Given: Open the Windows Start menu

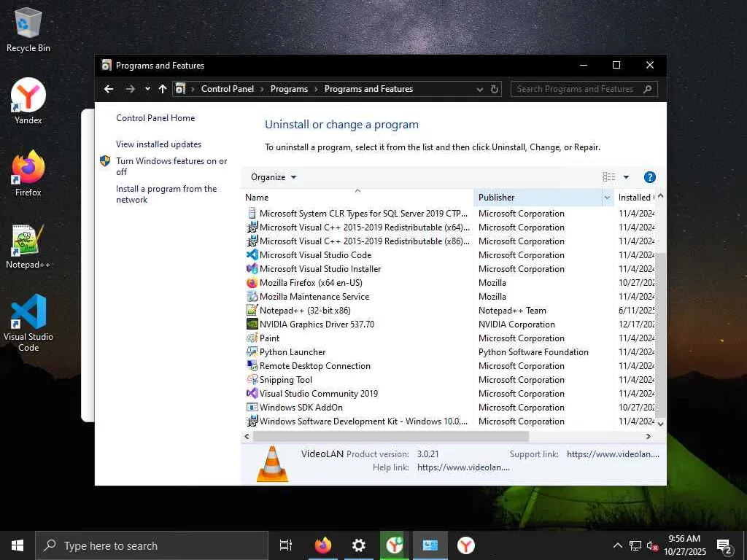Looking at the screenshot, I should [18, 545].
